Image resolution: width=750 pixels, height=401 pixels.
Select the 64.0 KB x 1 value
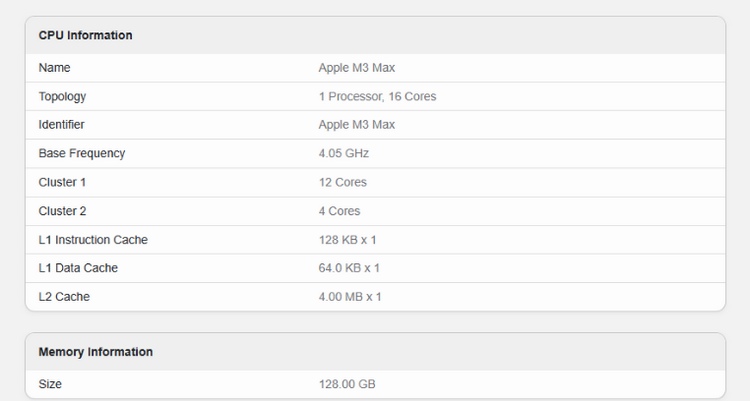coord(350,268)
